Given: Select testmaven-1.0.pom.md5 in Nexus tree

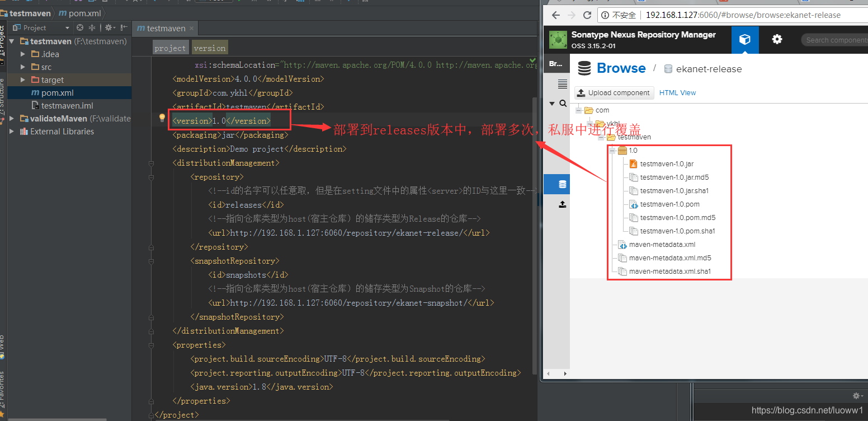Looking at the screenshot, I should tap(678, 218).
